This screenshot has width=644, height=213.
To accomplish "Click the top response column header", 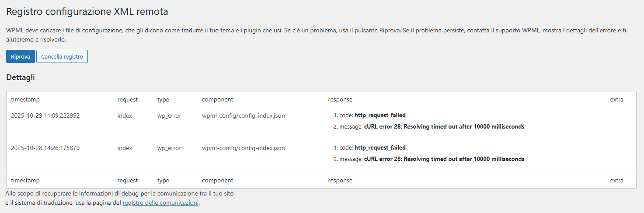I will tap(340, 99).
